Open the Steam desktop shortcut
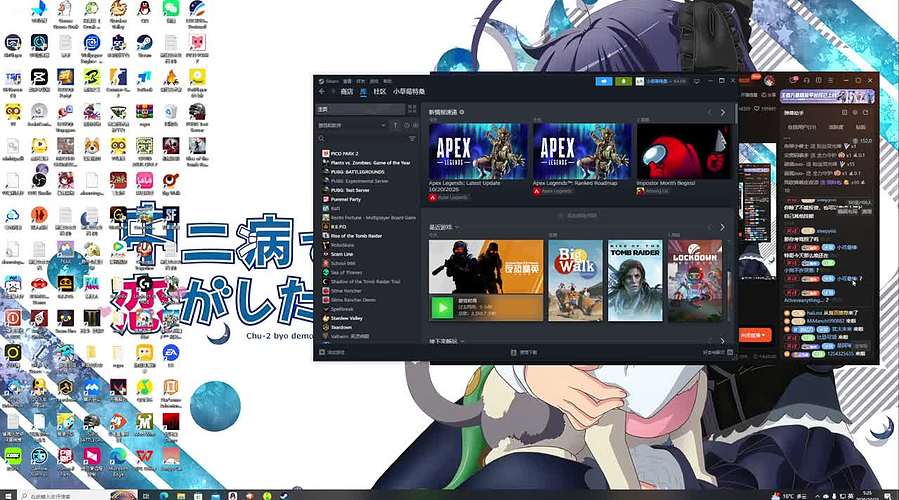Image resolution: width=899 pixels, height=500 pixels. (144, 46)
